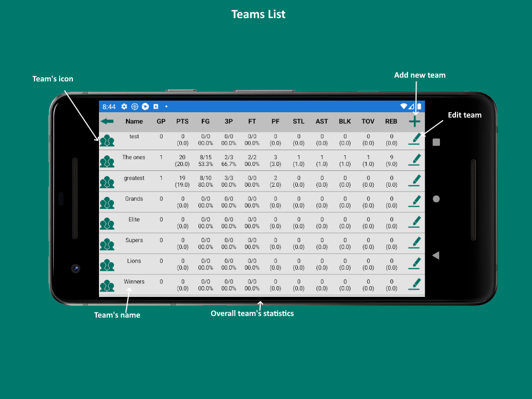Click the PTS column header

click(182, 121)
